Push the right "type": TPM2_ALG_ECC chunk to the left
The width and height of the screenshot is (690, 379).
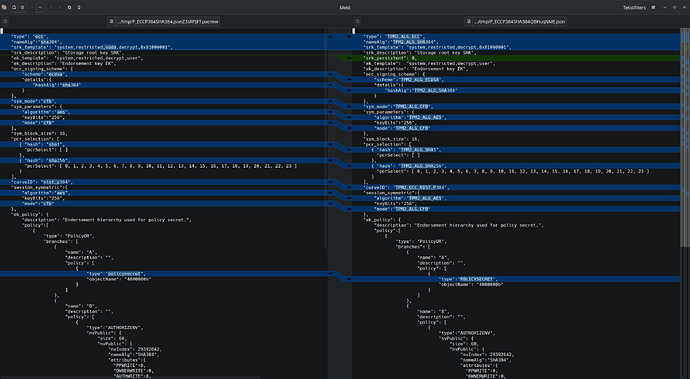tap(349, 37)
